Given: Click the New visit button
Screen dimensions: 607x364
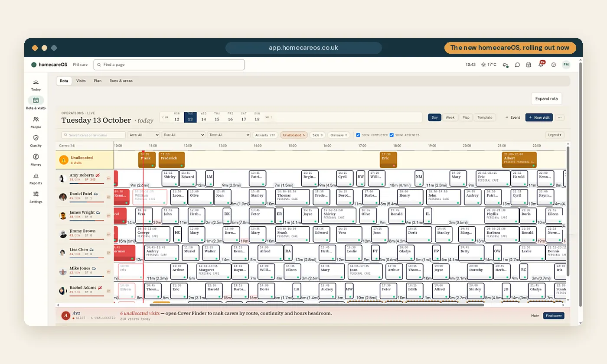Looking at the screenshot, I should [539, 117].
